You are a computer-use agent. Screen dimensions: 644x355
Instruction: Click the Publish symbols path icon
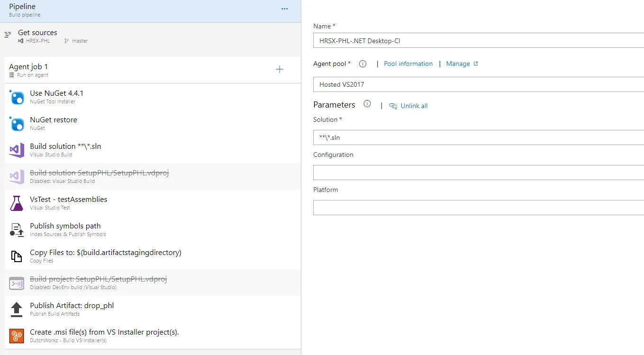(x=17, y=230)
